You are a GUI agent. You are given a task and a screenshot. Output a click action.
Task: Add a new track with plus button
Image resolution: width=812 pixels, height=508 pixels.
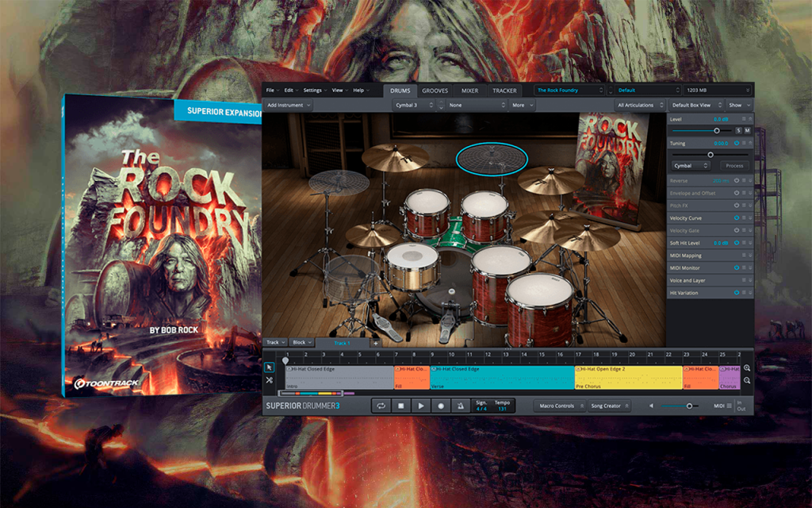375,343
